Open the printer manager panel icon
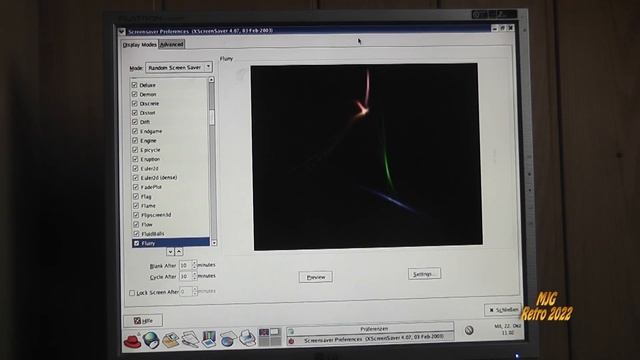The height and width of the screenshot is (360, 640). click(x=247, y=338)
